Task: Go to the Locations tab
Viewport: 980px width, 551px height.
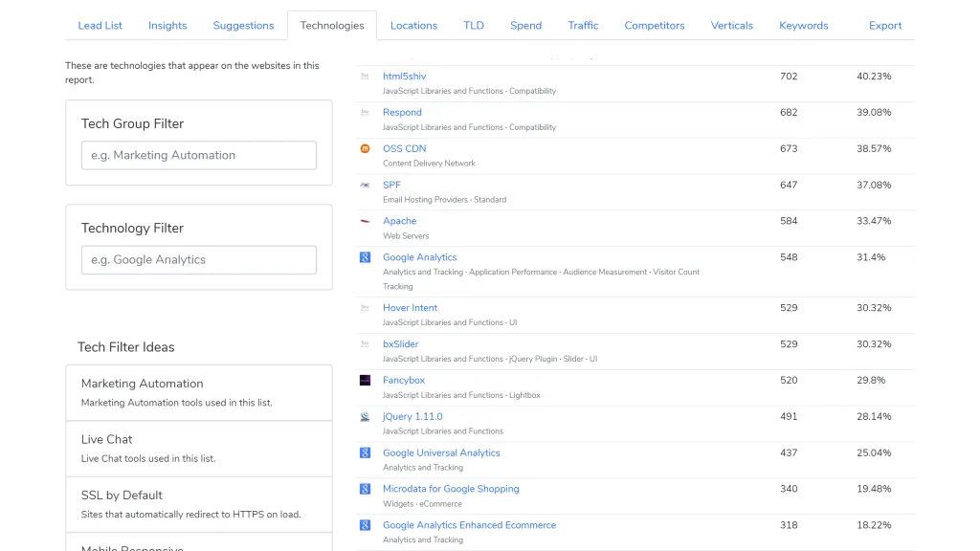Action: (x=413, y=26)
